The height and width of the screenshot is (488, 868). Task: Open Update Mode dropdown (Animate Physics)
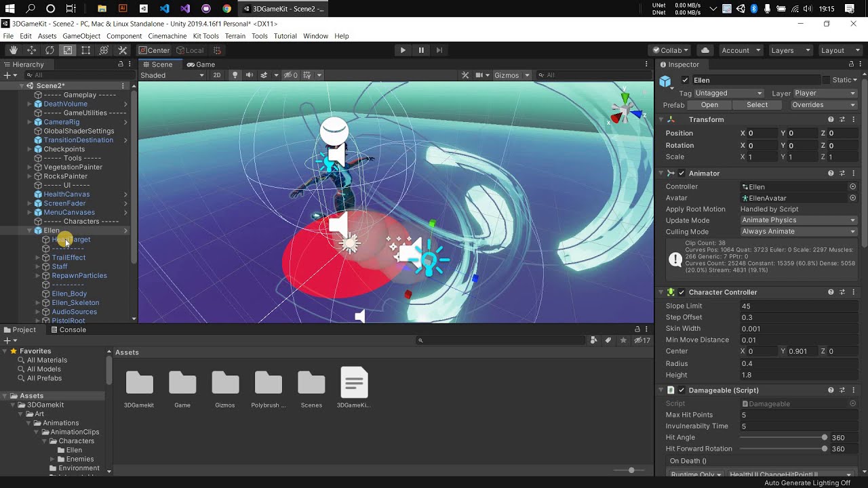(798, 220)
